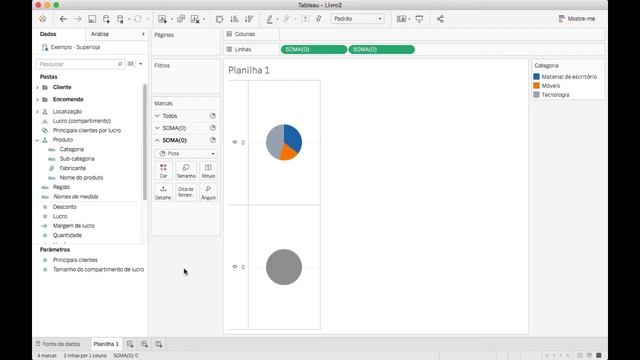Expand the Localização hierarchy

click(38, 111)
